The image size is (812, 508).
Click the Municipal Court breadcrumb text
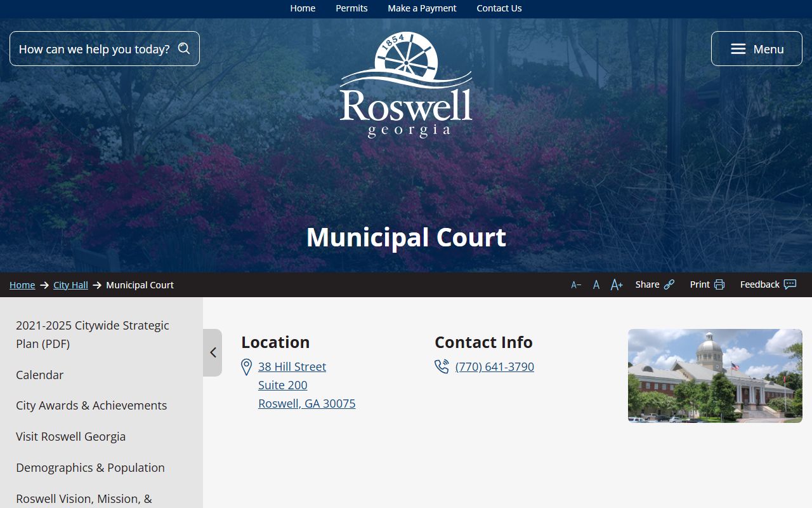(x=140, y=285)
